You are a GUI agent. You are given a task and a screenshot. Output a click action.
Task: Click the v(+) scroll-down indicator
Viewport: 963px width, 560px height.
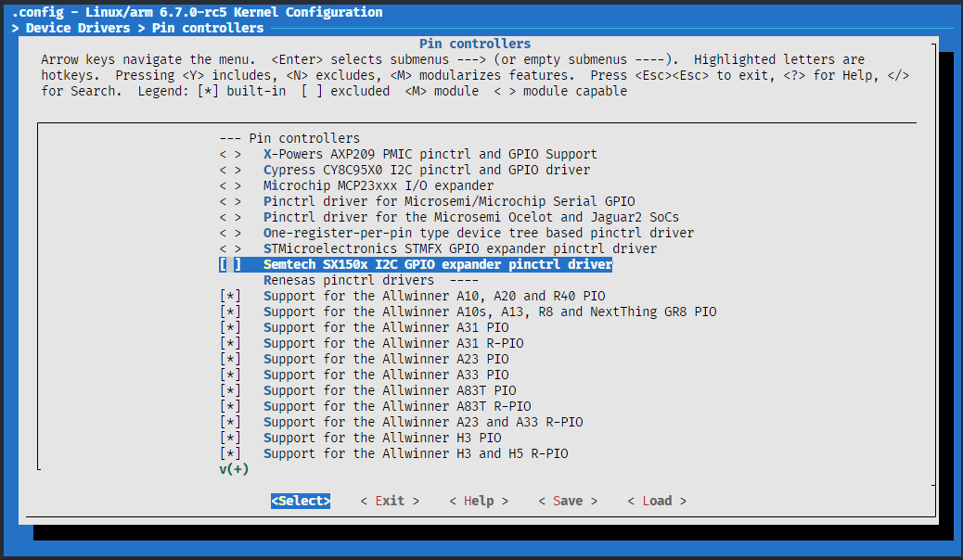(x=234, y=469)
